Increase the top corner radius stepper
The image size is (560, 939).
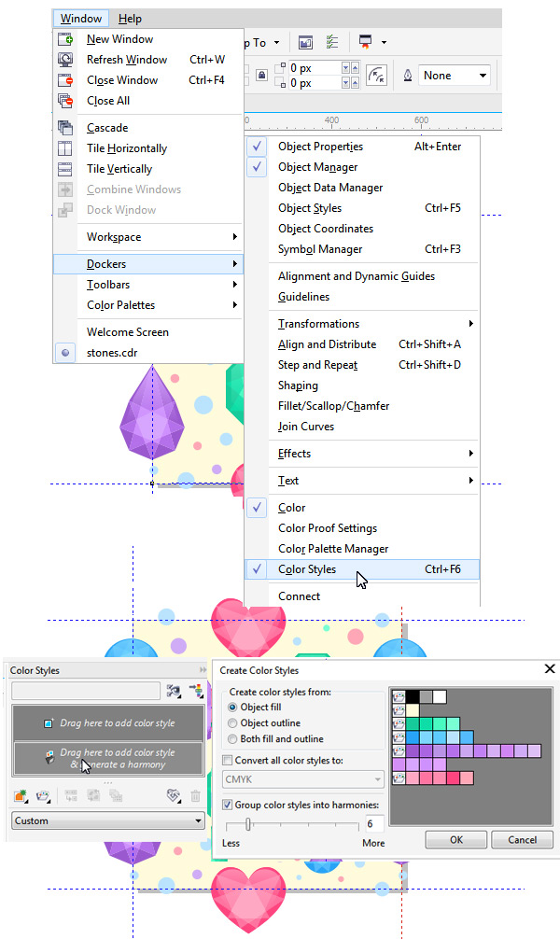pyautogui.click(x=356, y=68)
